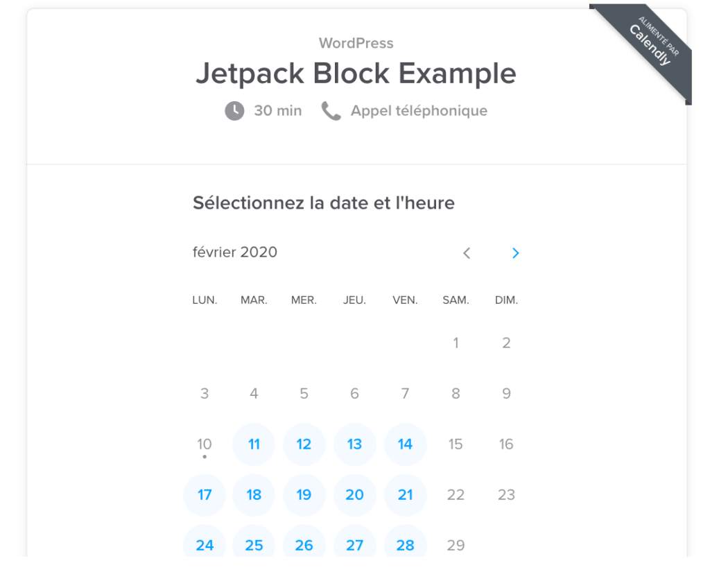Select February 12 on the calendar
Screen dimensions: 710x588
tap(304, 444)
